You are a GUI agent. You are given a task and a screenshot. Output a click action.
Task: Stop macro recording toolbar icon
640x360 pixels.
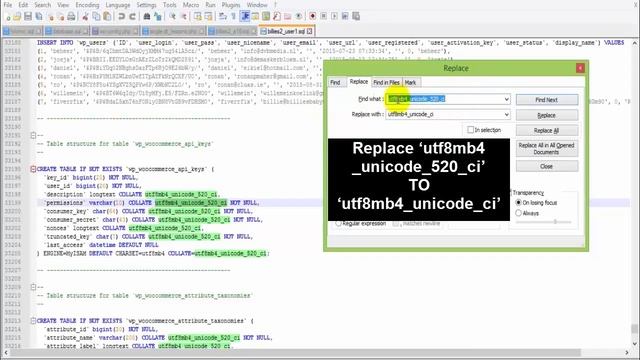323,16
